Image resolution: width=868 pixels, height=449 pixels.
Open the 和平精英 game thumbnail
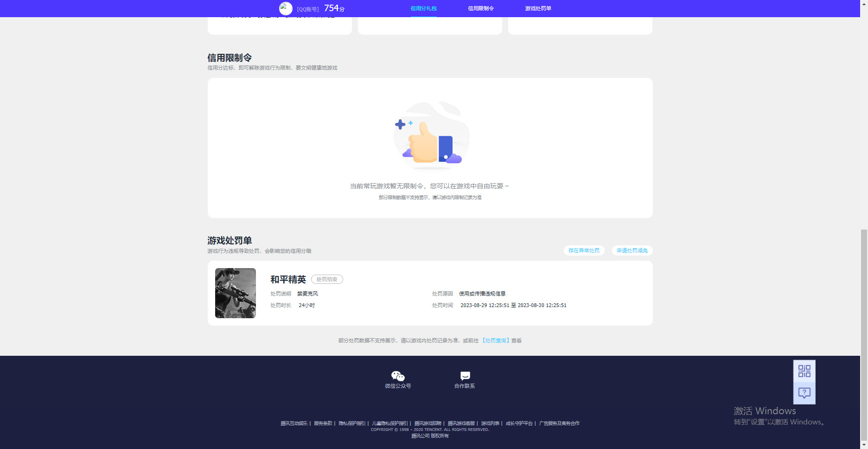point(236,293)
